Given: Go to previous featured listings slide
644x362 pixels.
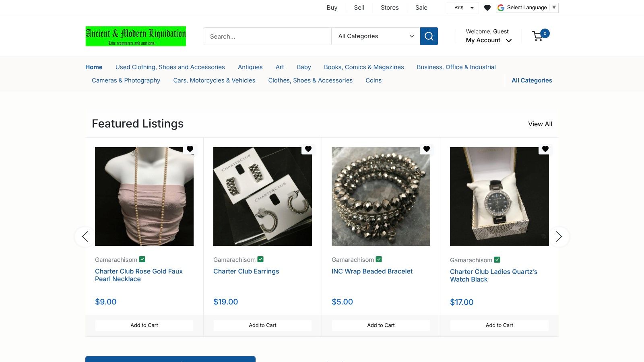Looking at the screenshot, I should [x=85, y=237].
